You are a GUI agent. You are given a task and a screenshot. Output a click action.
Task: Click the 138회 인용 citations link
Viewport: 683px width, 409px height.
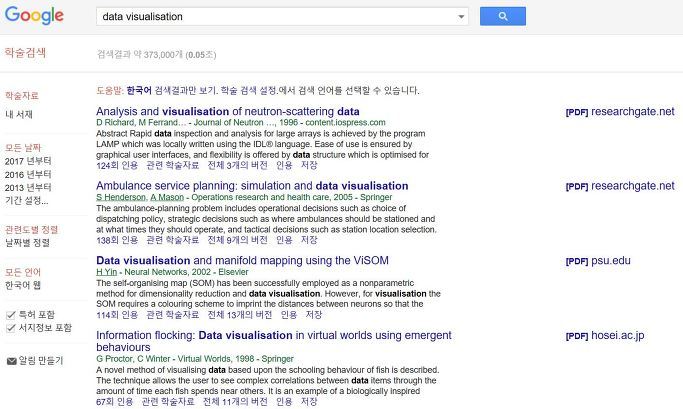pyautogui.click(x=117, y=240)
